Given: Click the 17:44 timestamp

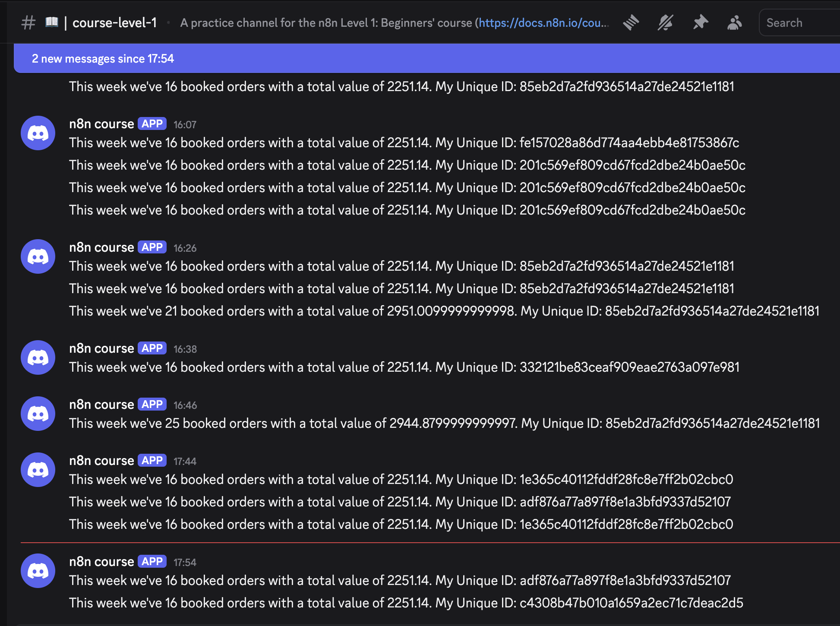Looking at the screenshot, I should [x=185, y=462].
